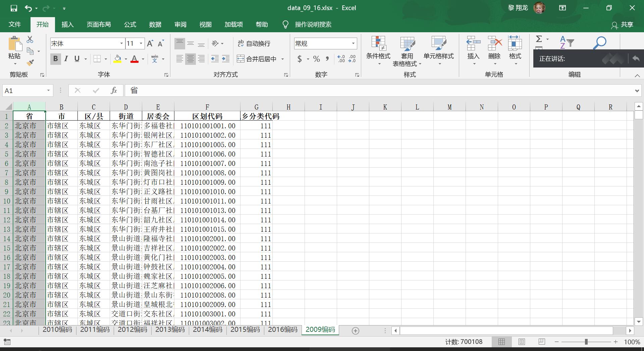Viewport: 644px width, 351px height.
Task: Toggle Bold formatting
Action: pyautogui.click(x=55, y=59)
